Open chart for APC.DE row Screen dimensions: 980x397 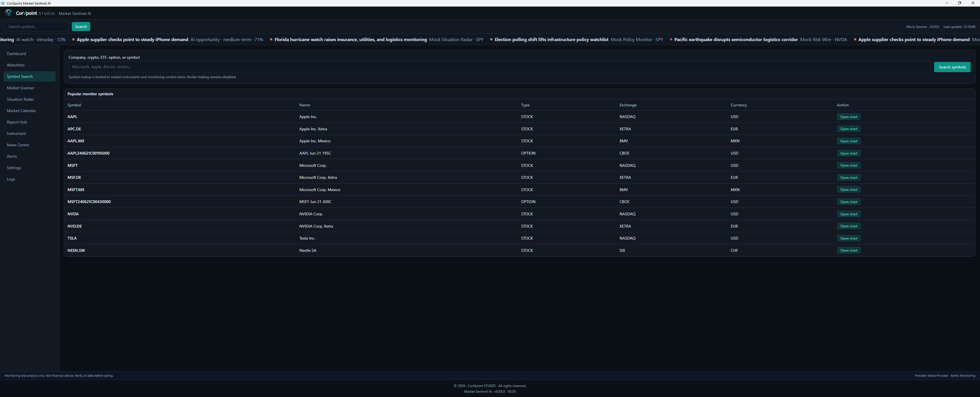point(848,129)
